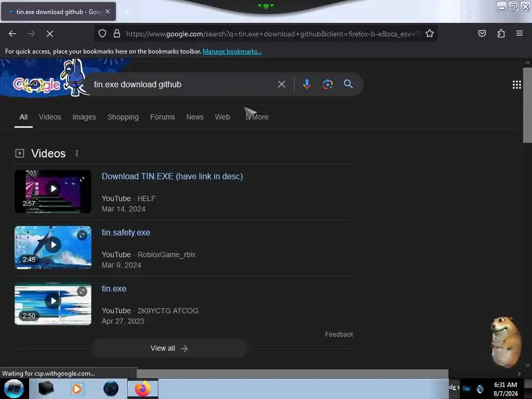
Task: Switch to the Images results tab
Action: click(84, 117)
